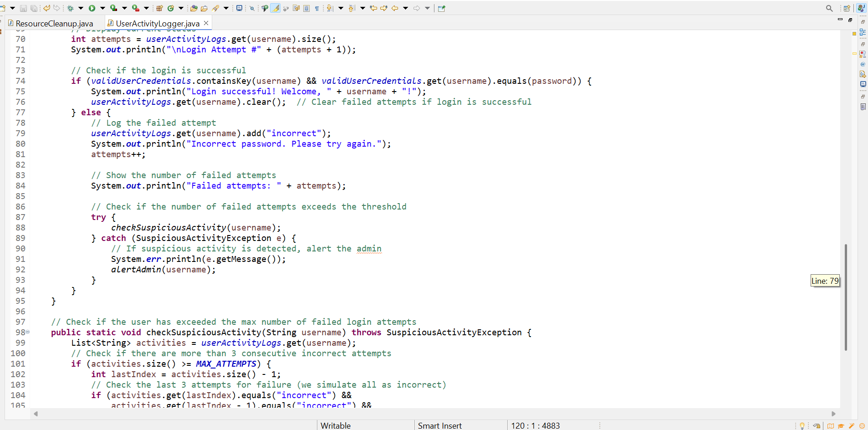The height and width of the screenshot is (430, 868).
Task: Open the External Tools dropdown arrow
Action: [x=146, y=8]
